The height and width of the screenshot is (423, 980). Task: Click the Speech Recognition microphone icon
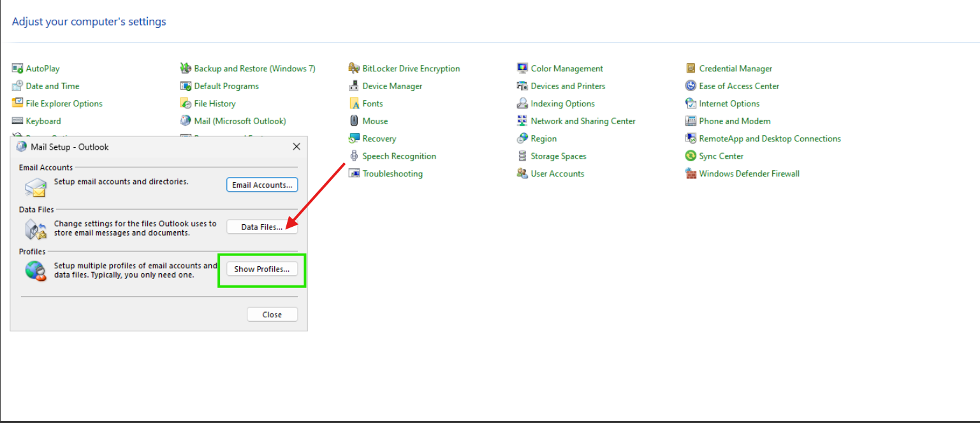tap(354, 156)
